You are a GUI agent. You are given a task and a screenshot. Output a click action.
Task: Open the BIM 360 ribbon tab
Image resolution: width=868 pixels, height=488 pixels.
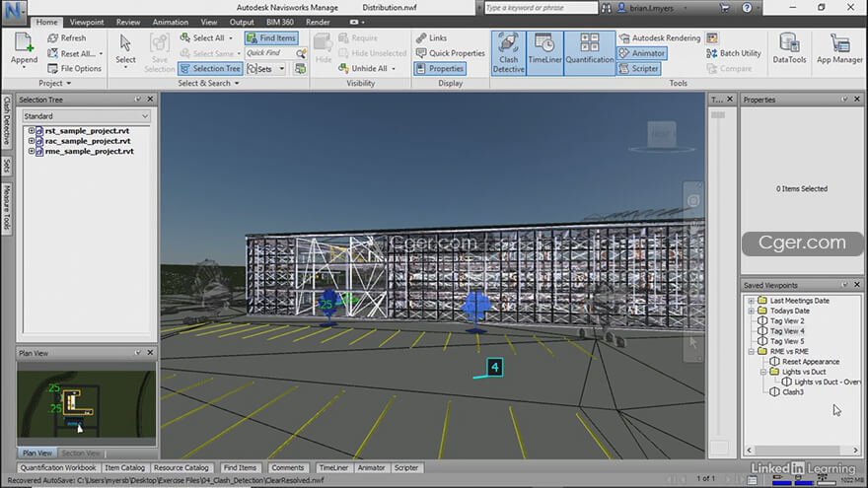click(279, 22)
